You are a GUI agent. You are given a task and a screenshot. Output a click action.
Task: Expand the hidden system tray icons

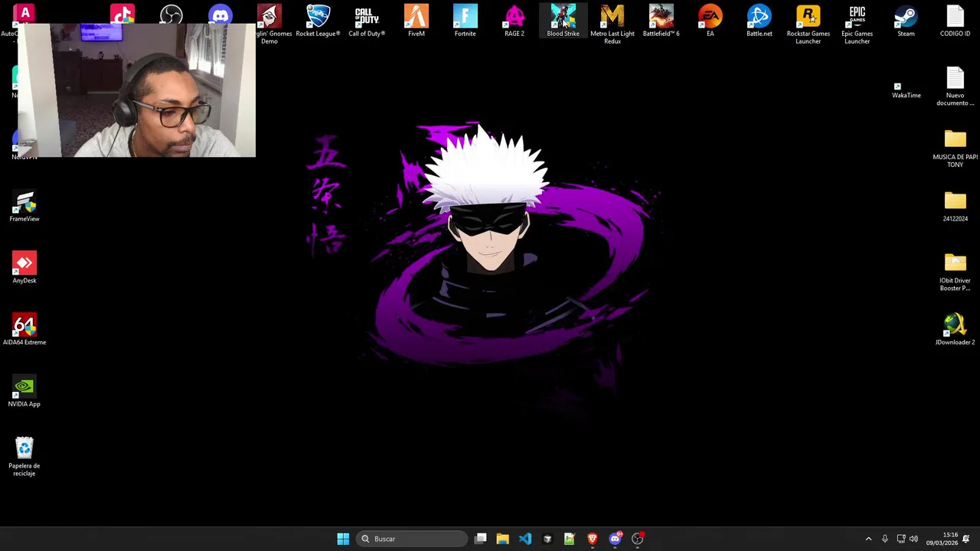(x=868, y=539)
